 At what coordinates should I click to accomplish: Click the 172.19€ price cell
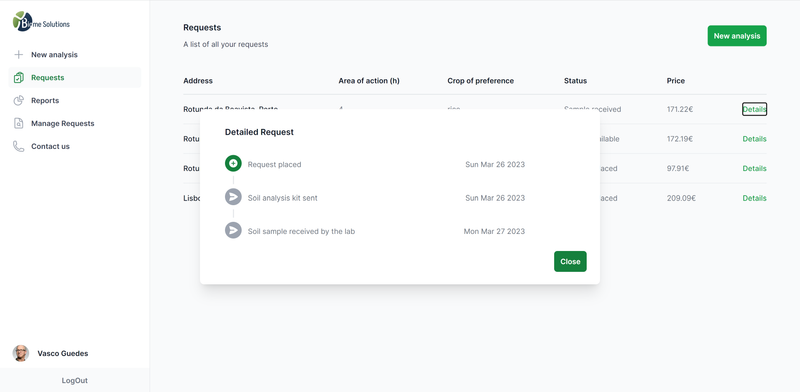680,139
